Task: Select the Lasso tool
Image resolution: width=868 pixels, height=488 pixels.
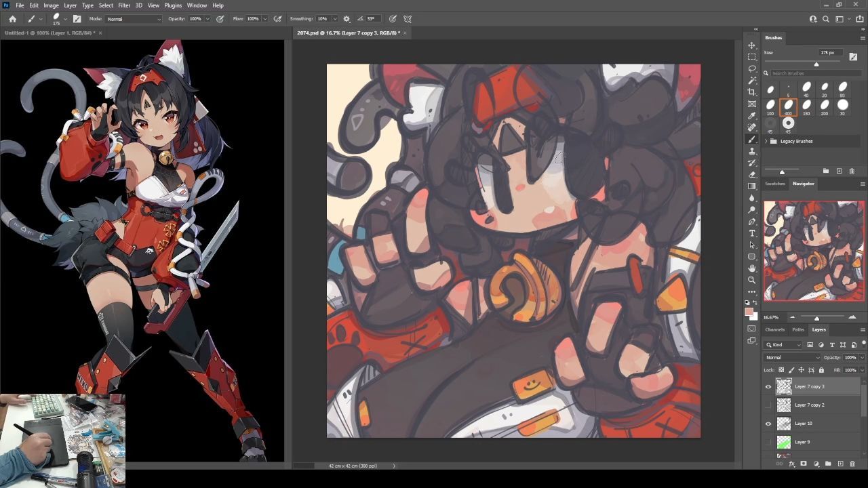Action: tap(752, 69)
